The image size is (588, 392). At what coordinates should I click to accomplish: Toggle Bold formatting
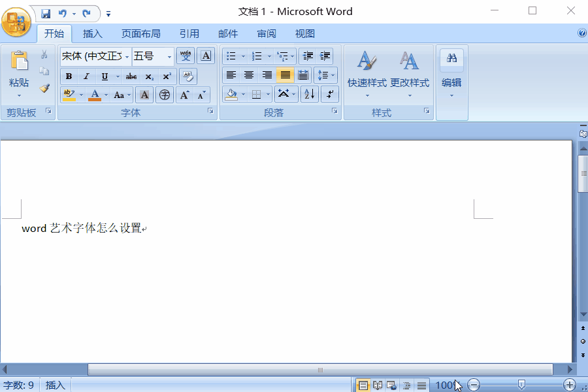pos(69,76)
